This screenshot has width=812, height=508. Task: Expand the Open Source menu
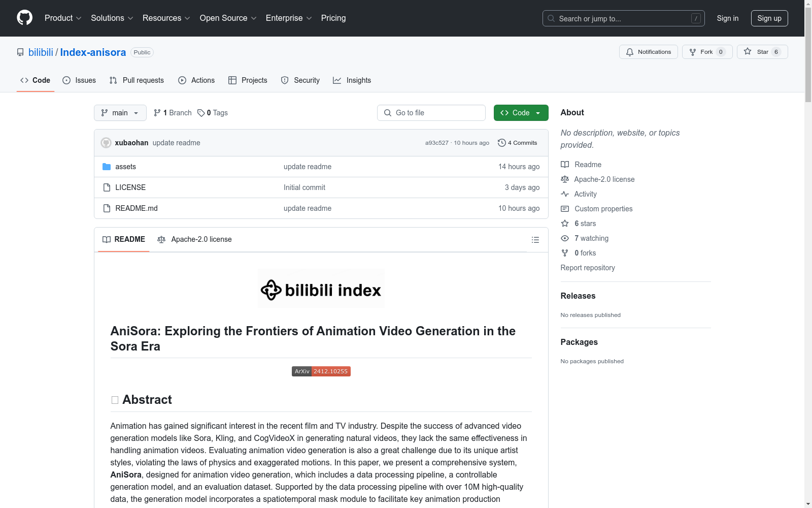click(x=228, y=18)
